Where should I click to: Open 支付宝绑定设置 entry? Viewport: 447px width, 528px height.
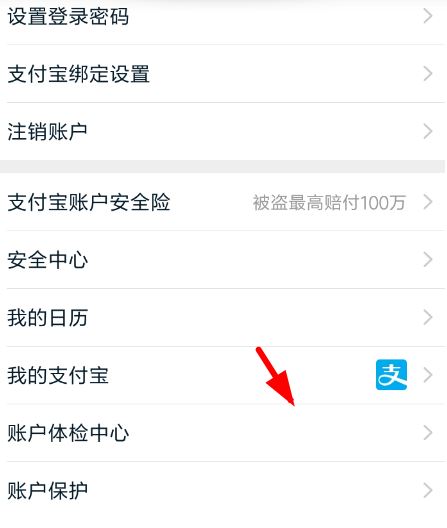pyautogui.click(x=223, y=74)
